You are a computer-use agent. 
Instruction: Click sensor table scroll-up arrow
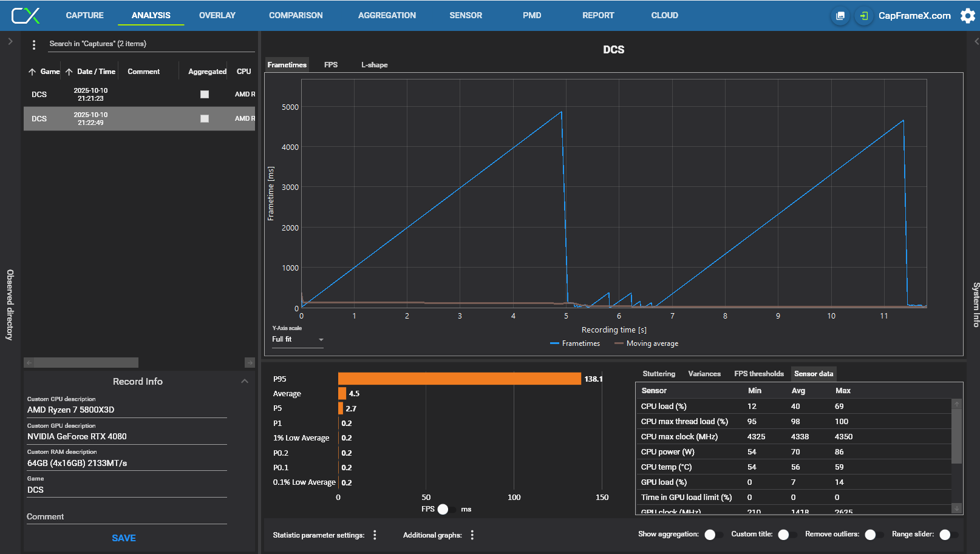957,404
